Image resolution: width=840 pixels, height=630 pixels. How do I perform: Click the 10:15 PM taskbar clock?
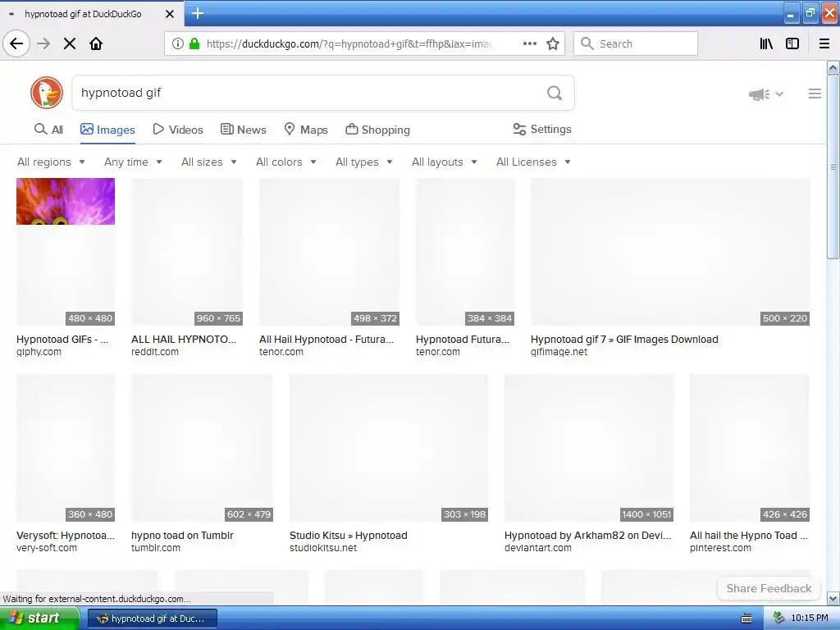click(x=810, y=619)
